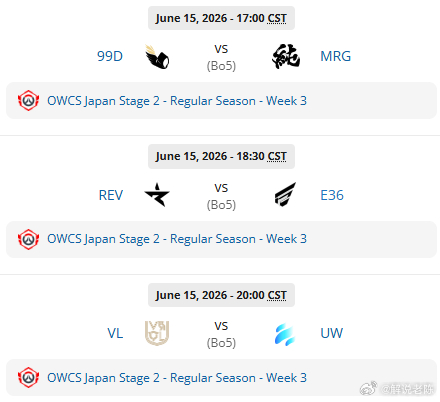Screen dimensions: 440x402
Task: Click OWCS icon under 99D match
Action: click(x=28, y=100)
